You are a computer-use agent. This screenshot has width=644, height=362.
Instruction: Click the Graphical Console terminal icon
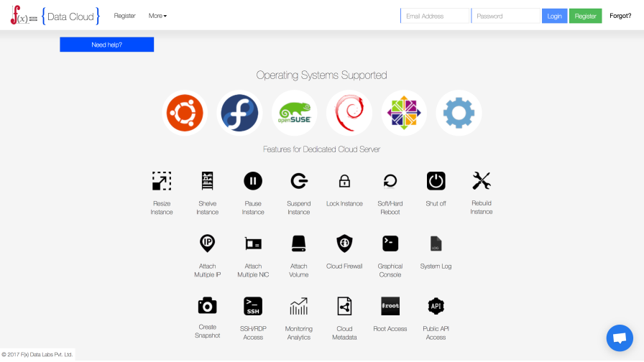[390, 243]
